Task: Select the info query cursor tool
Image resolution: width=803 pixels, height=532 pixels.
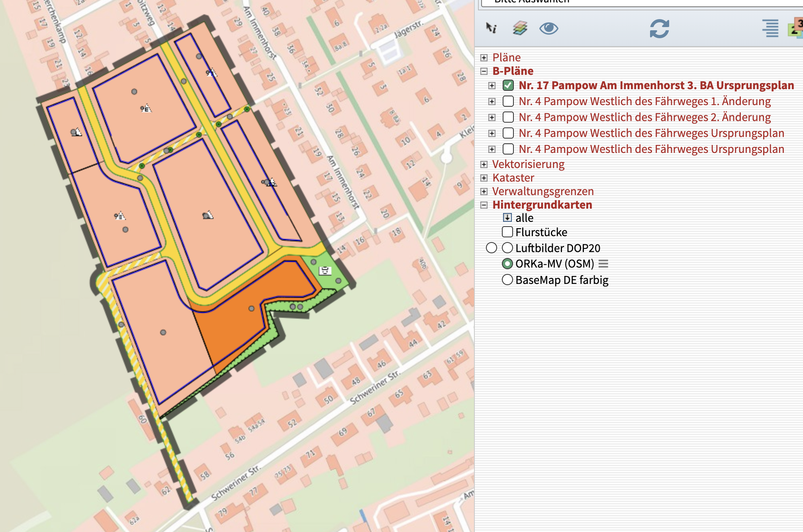Action: point(491,28)
